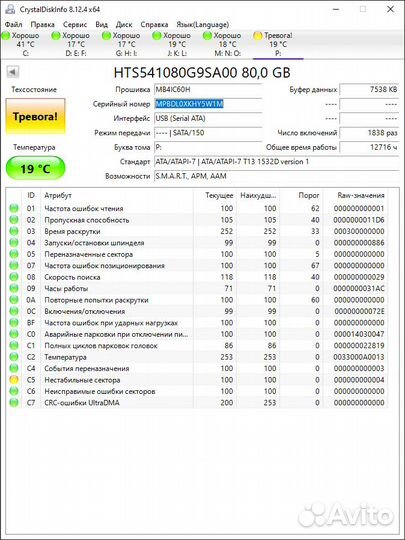Image resolution: width=405 pixels, height=540 pixels.
Task: Click status icon for Частота ошибок чтения
Action: [x=14, y=208]
